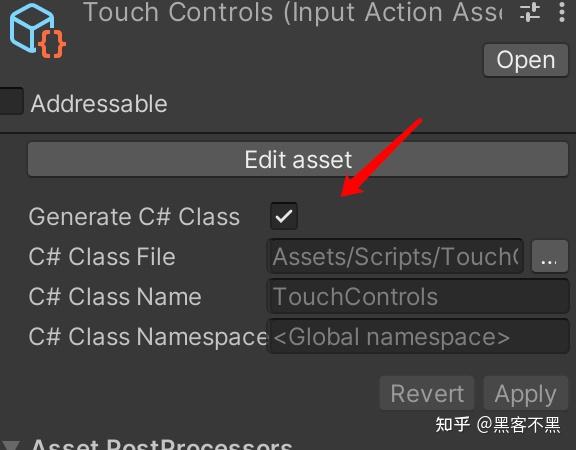Click the C# Class File label
The image size is (576, 450).
tap(102, 256)
